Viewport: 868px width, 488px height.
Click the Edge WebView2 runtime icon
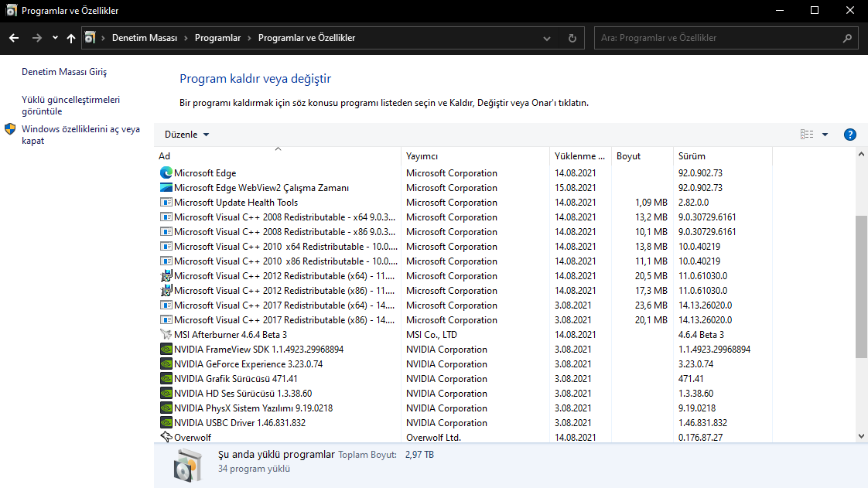coord(166,188)
